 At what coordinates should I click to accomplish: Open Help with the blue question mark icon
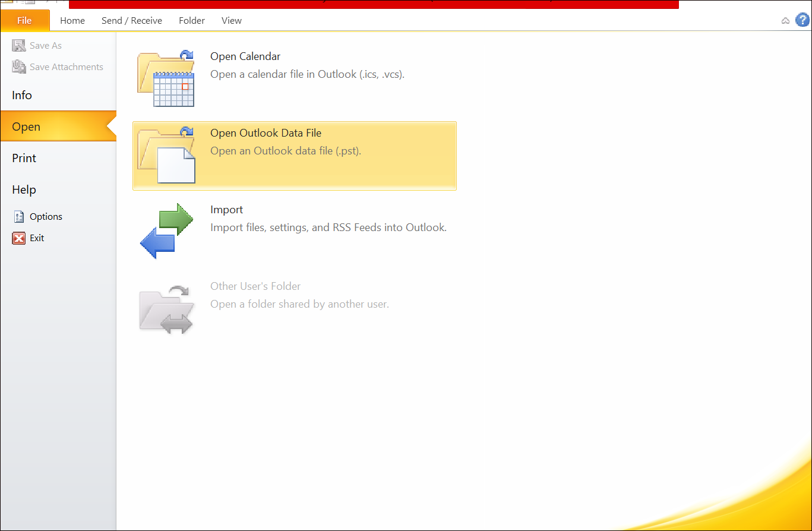[802, 20]
